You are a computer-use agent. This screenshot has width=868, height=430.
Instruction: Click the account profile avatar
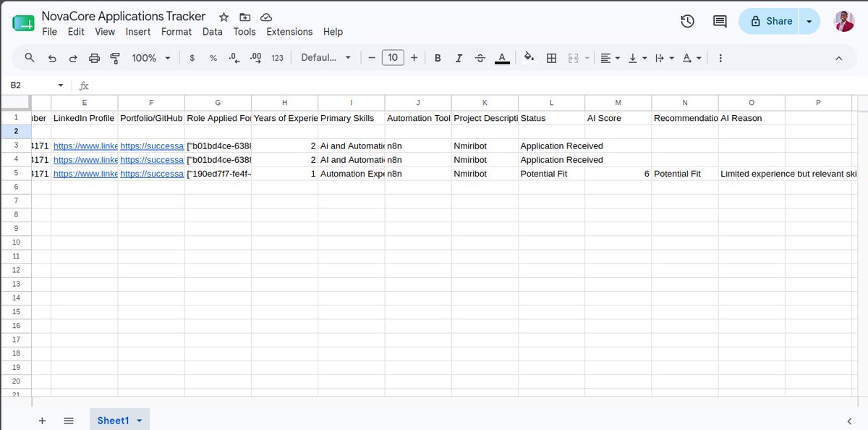[x=844, y=21]
